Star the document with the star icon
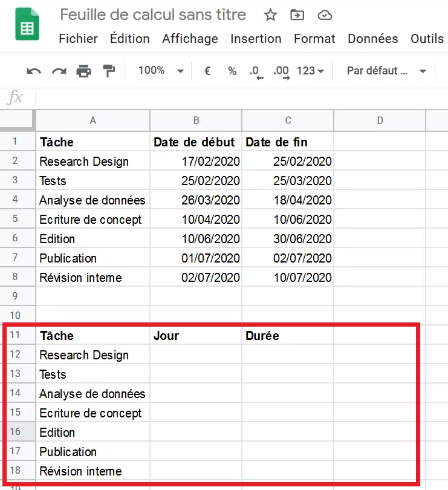This screenshot has height=490, width=448. click(270, 15)
